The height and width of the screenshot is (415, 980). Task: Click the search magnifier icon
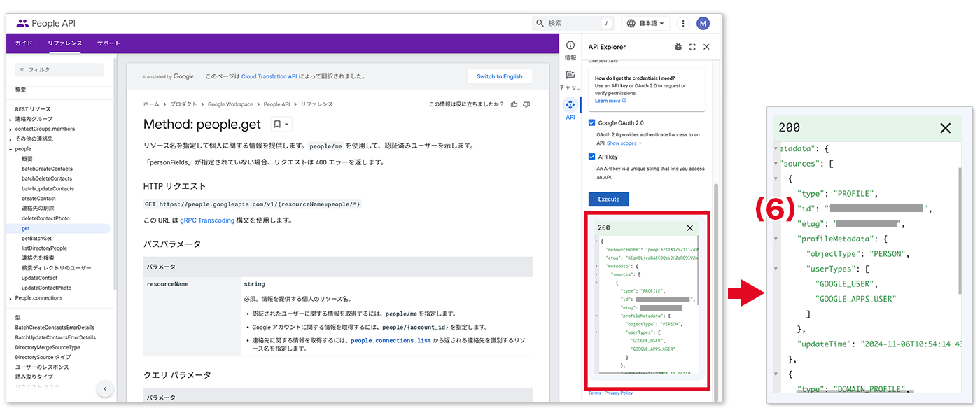pos(540,23)
